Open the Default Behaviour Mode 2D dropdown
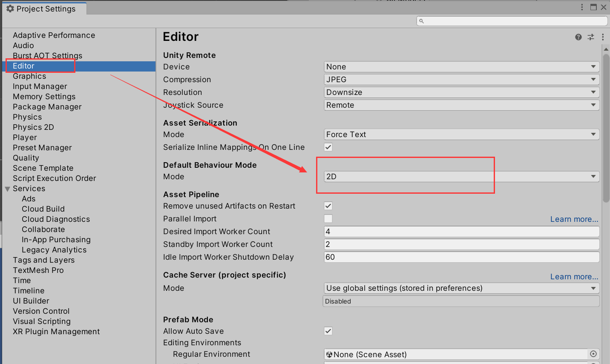 [x=461, y=177]
